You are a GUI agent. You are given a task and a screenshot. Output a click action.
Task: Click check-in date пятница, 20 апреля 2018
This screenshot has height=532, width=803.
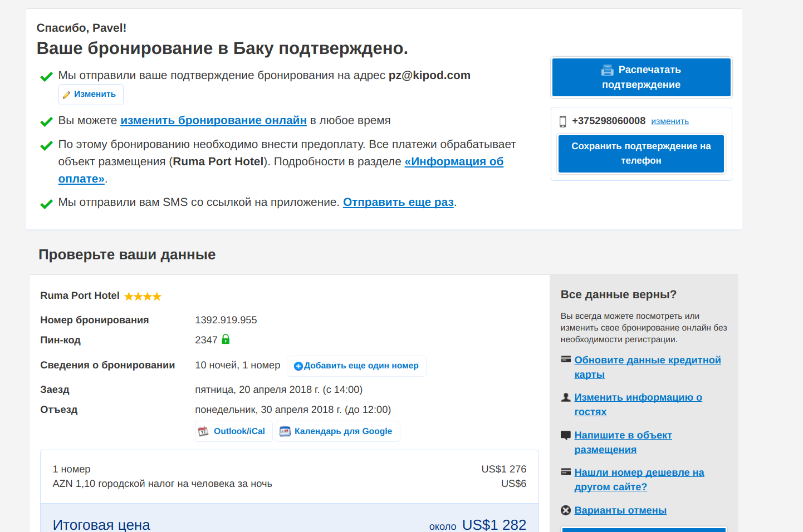pos(278,390)
